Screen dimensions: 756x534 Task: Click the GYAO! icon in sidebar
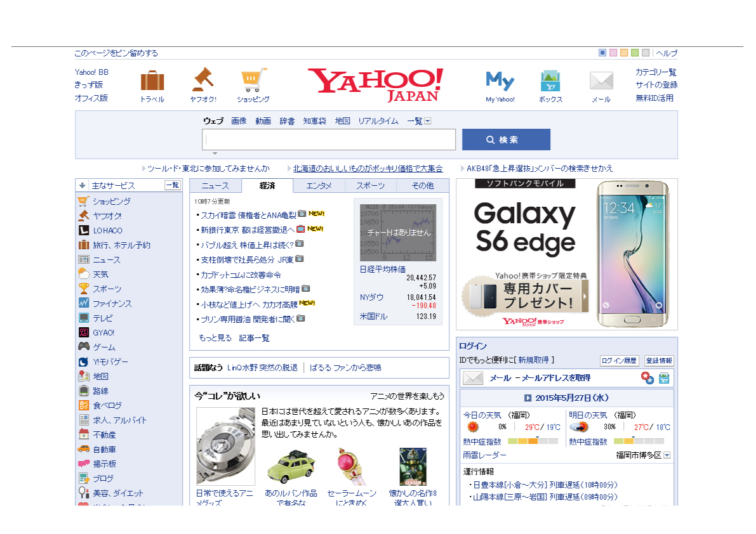coord(84,332)
